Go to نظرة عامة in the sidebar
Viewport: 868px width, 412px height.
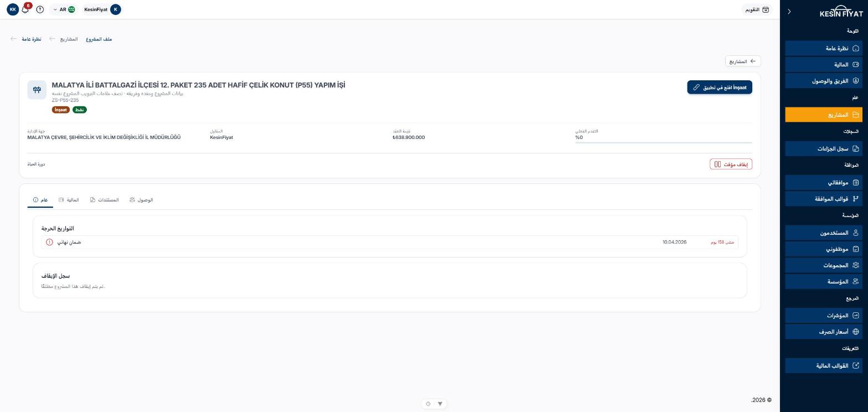point(824,48)
